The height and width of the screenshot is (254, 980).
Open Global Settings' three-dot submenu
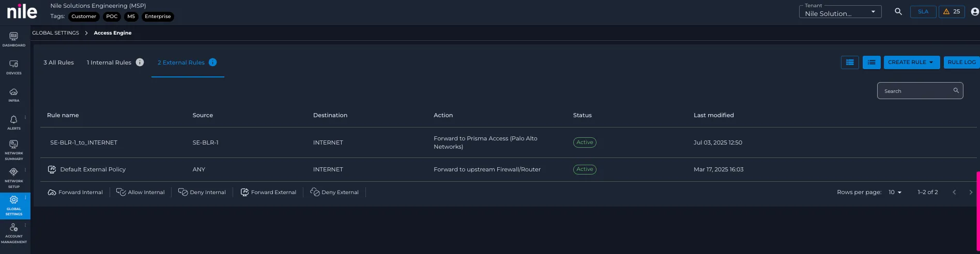[x=25, y=198]
